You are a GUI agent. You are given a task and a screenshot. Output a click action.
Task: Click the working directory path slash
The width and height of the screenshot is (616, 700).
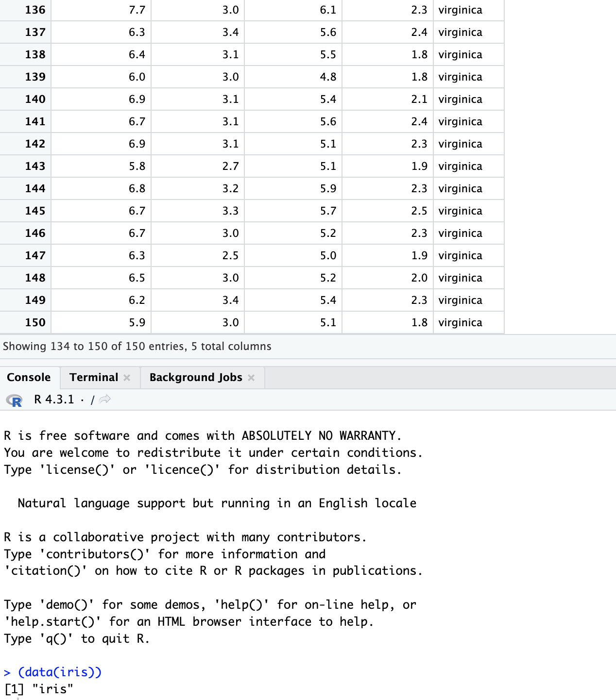pyautogui.click(x=92, y=399)
